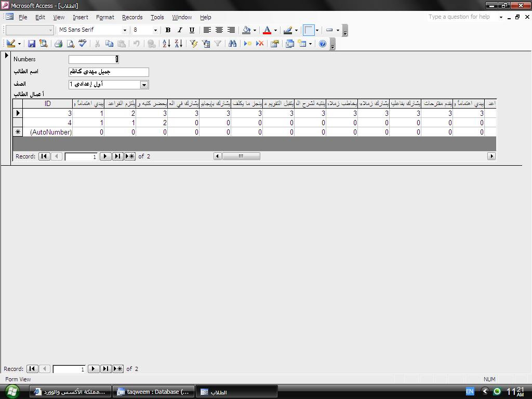
Task: Click the Paste clipboard icon
Action: tap(122, 44)
